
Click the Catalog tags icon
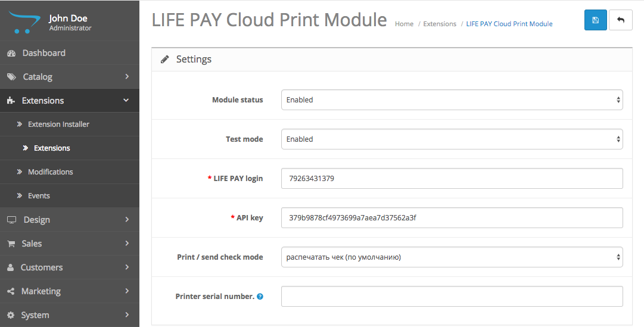click(11, 77)
